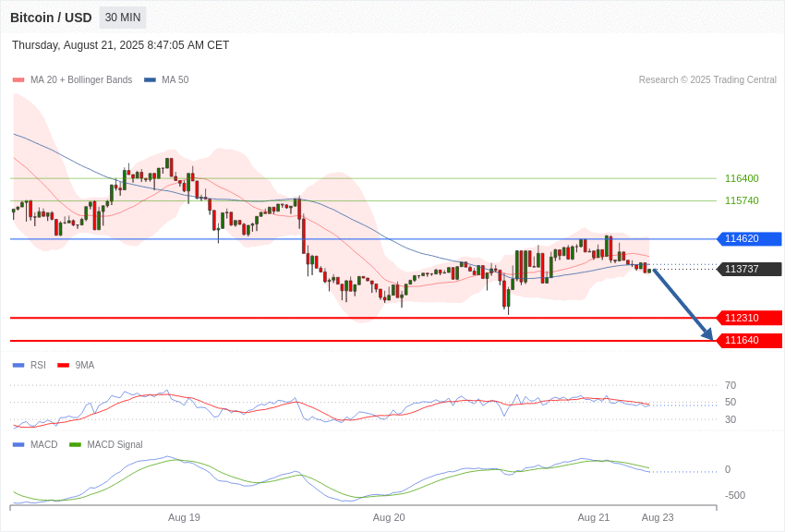Click the Aug 20 date on time axis
Screen dimensions: 785x532
tap(389, 517)
